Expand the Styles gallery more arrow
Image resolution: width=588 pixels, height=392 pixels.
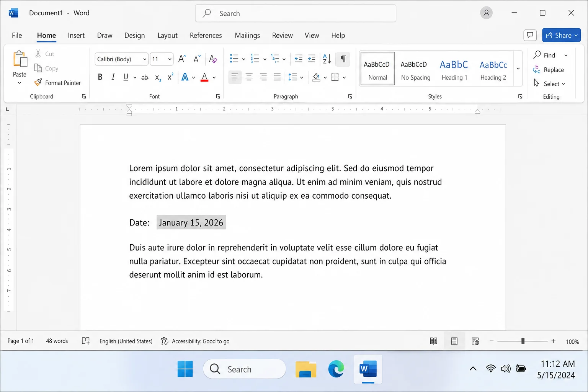pos(518,69)
